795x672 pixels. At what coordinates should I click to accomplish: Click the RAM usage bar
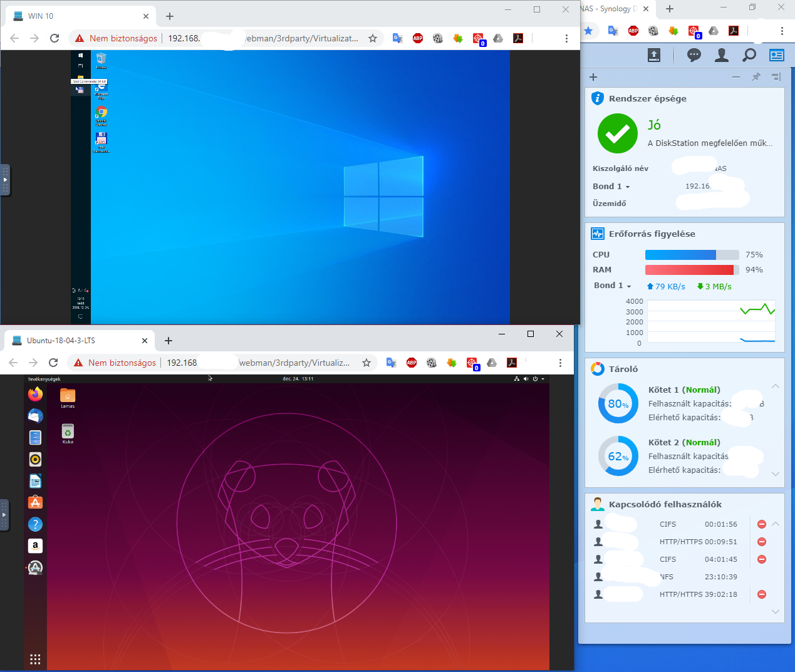692,270
